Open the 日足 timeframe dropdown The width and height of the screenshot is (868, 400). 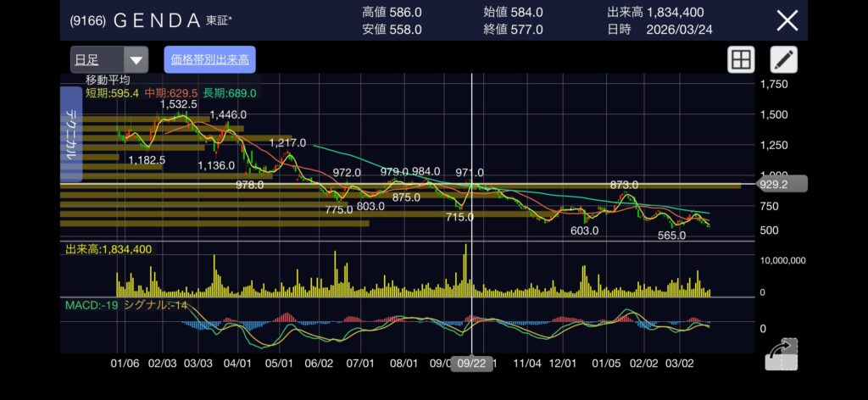point(109,59)
